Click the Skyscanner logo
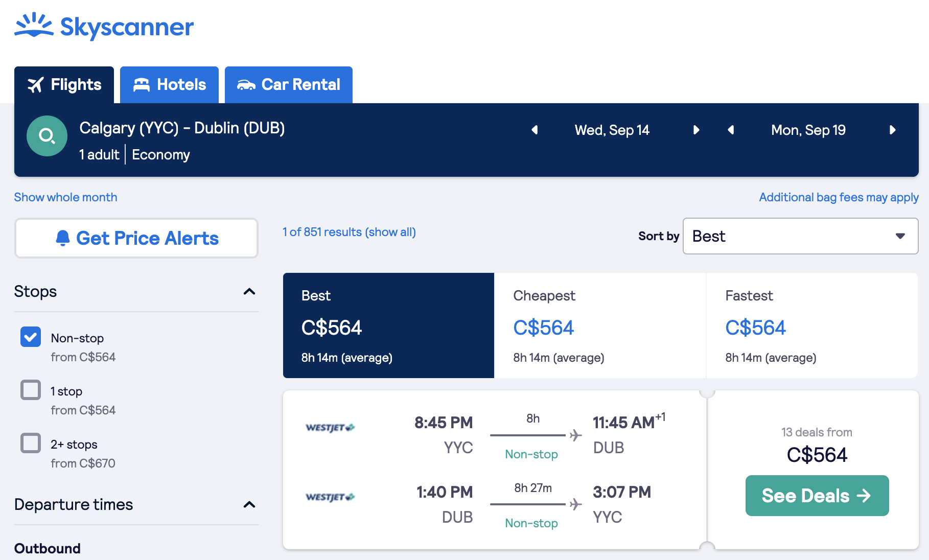929x560 pixels. coord(104,26)
